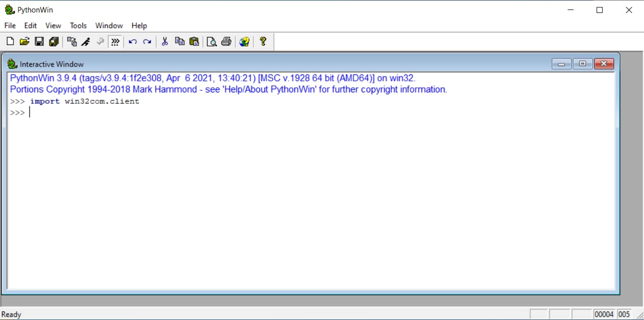Click the Cut scissors icon
644x320 pixels.
click(165, 42)
